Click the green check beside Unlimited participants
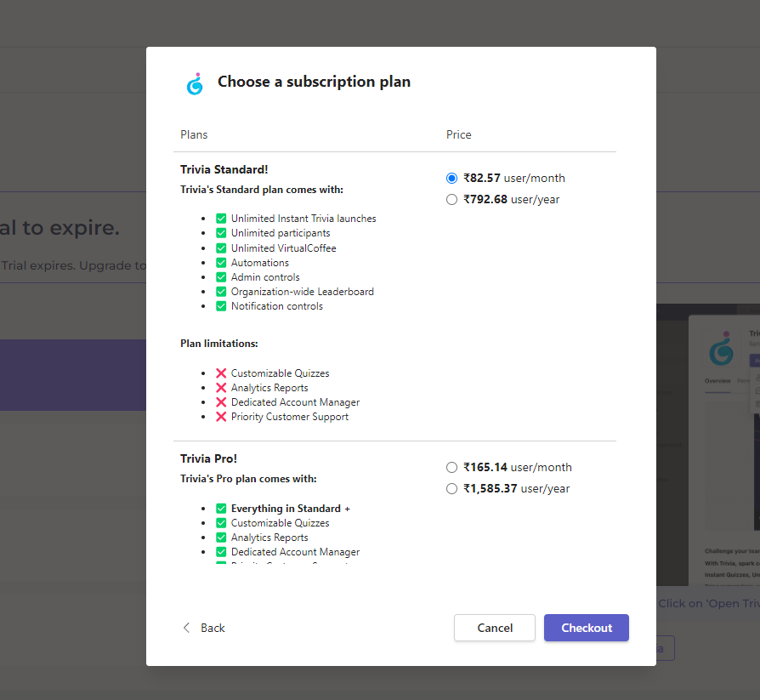The width and height of the screenshot is (760, 700). pos(221,233)
